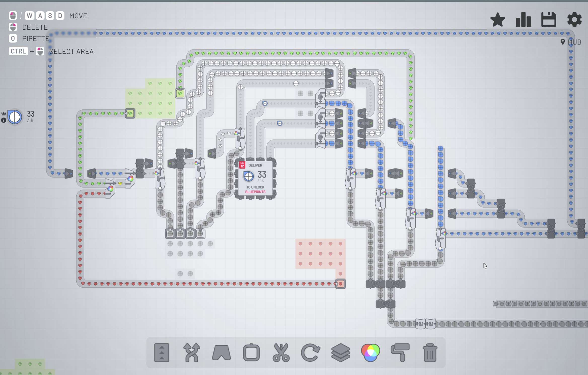Select the conveyor belt building tool
588x375 pixels.
click(162, 352)
